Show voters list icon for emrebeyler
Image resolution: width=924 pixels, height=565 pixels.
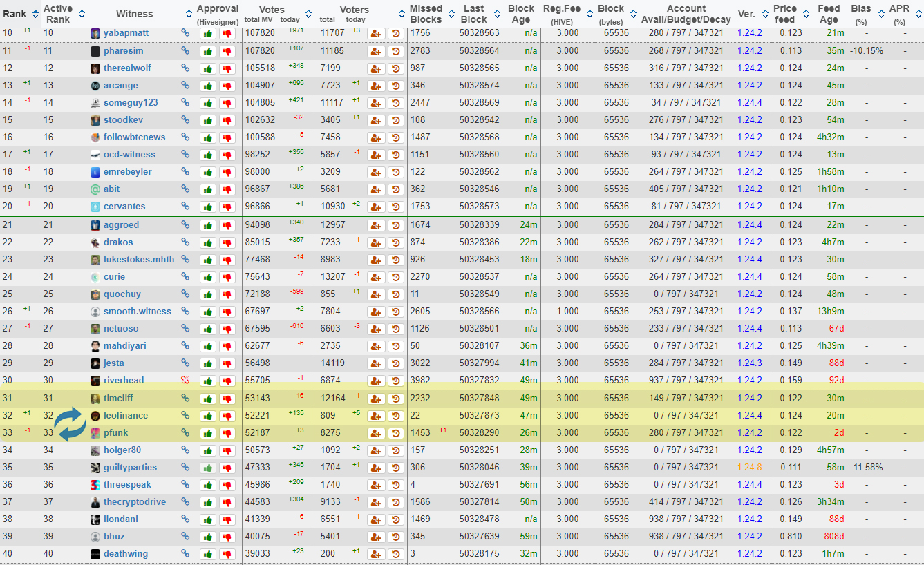pos(376,172)
